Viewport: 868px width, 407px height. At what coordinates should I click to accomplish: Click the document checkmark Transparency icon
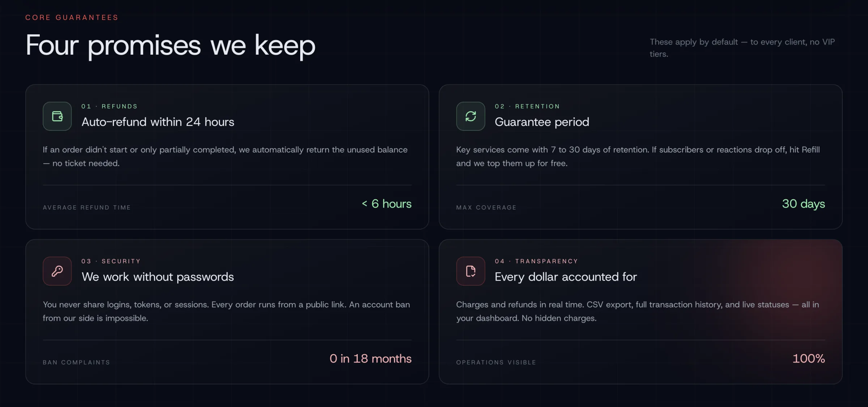[471, 271]
